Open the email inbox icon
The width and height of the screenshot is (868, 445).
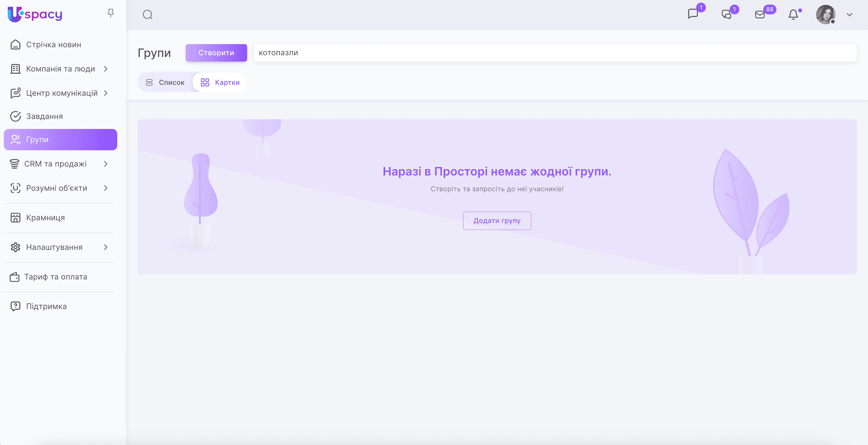pyautogui.click(x=760, y=15)
